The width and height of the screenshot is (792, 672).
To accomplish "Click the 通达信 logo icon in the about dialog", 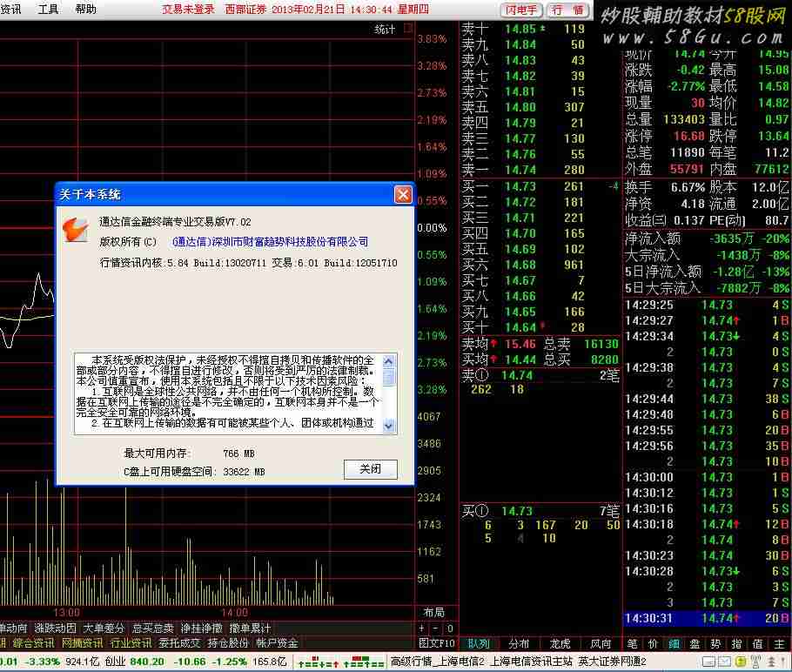I will 76,230.
